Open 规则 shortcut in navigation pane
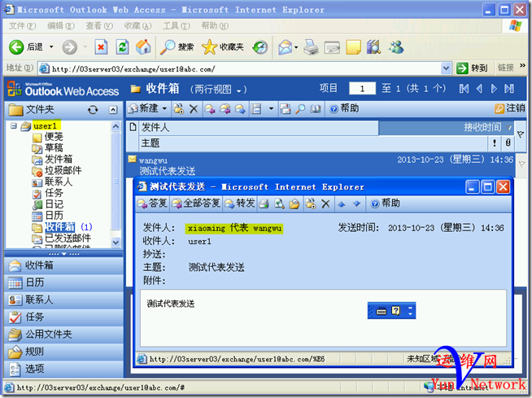 tap(63, 352)
